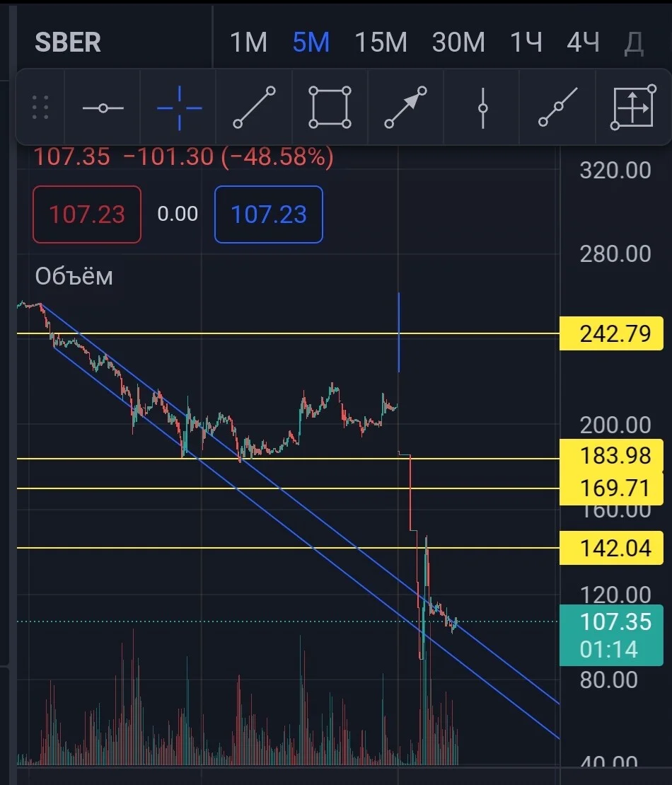Switch to the Д daily timeframe

(634, 43)
